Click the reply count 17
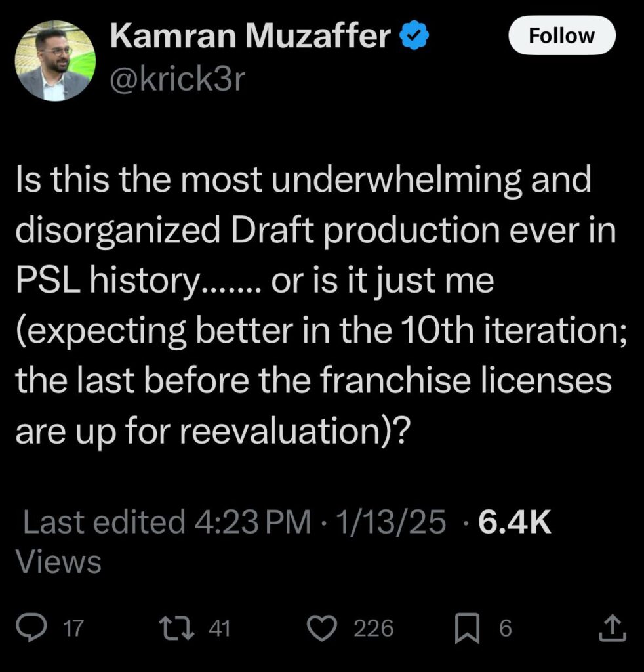Viewport: 644px width, 672px height. click(x=74, y=629)
